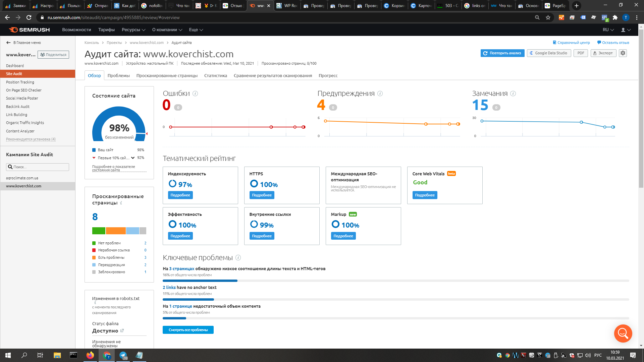This screenshot has height=362, width=644.
Task: Close the active www browser tab
Action: [x=269, y=6]
